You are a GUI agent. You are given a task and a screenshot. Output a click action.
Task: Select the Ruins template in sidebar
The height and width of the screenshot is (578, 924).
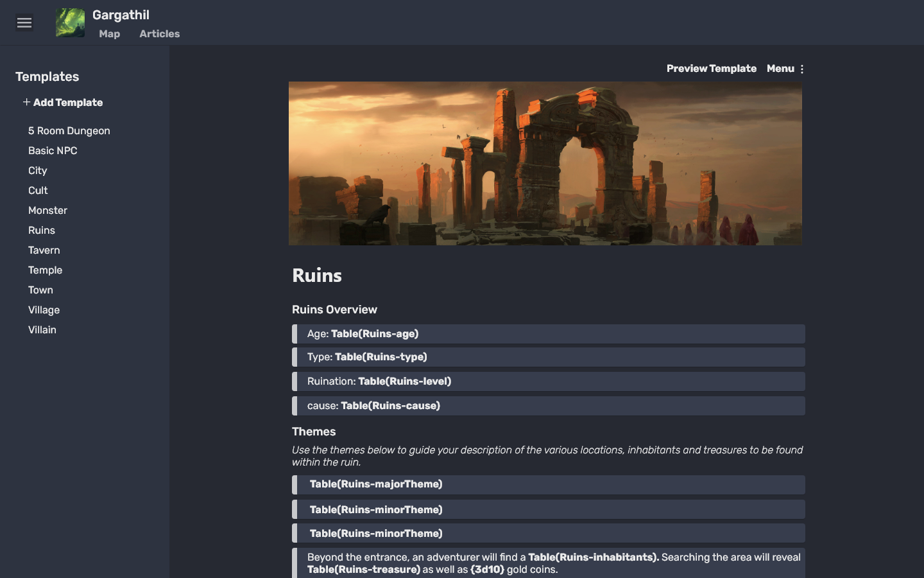42,231
